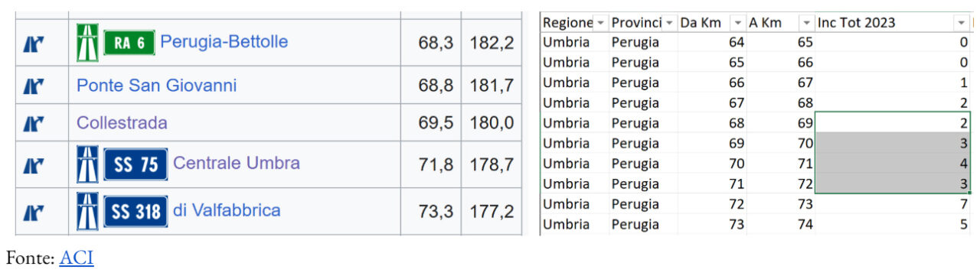Open the Collestrada link
The width and height of the screenshot is (980, 276).
tap(122, 123)
